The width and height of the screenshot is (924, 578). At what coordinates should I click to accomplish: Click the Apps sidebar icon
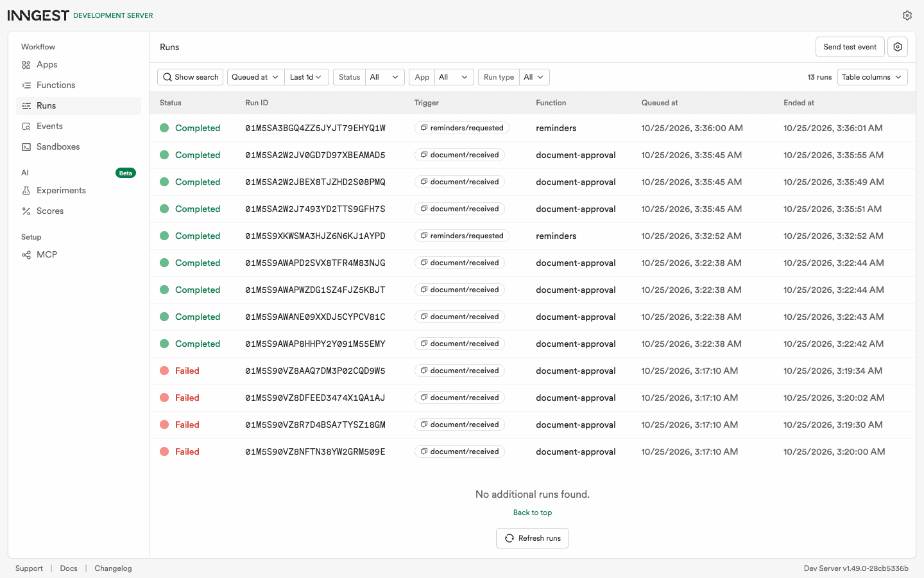[26, 65]
